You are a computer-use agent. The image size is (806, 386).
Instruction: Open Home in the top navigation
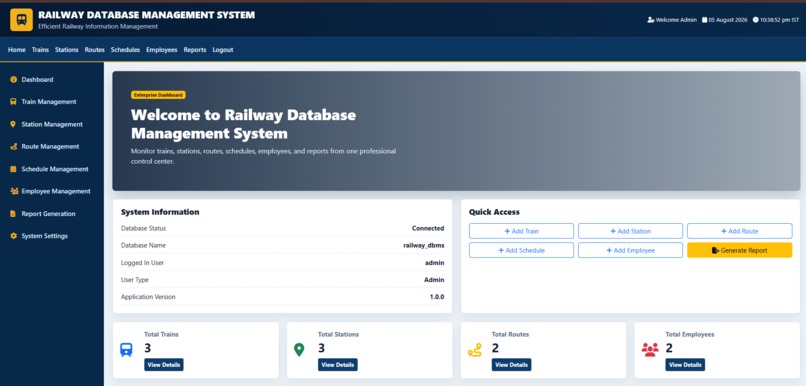[16, 50]
